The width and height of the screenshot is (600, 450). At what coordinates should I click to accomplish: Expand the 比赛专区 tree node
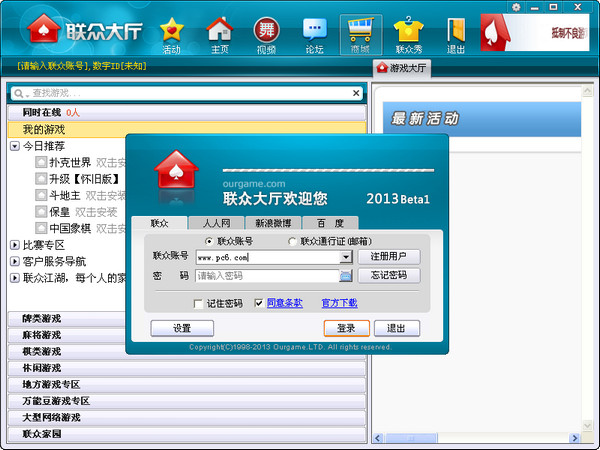[x=15, y=245]
